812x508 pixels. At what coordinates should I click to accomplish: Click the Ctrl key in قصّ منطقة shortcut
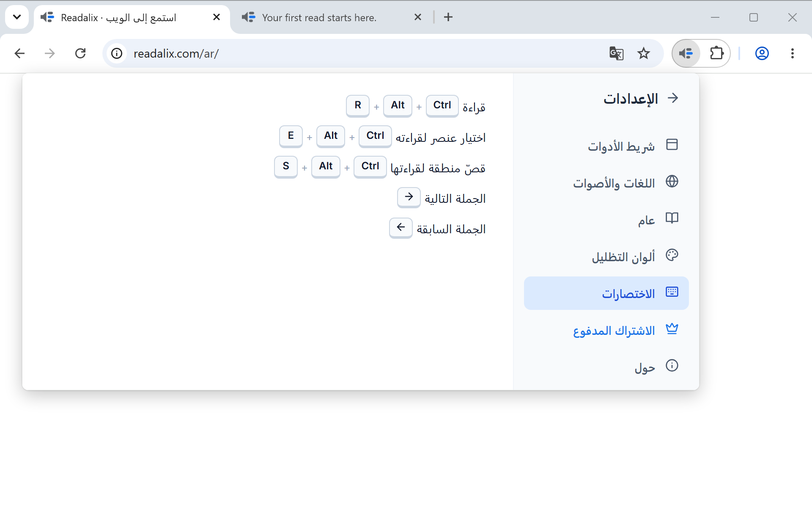tap(370, 166)
